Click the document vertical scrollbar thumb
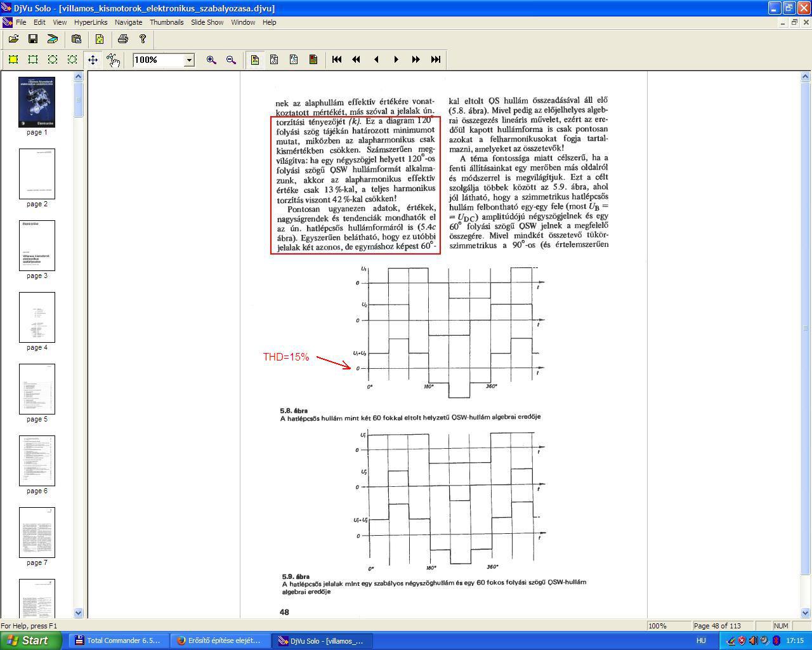Viewport: 812px width, 650px height. pos(806,328)
